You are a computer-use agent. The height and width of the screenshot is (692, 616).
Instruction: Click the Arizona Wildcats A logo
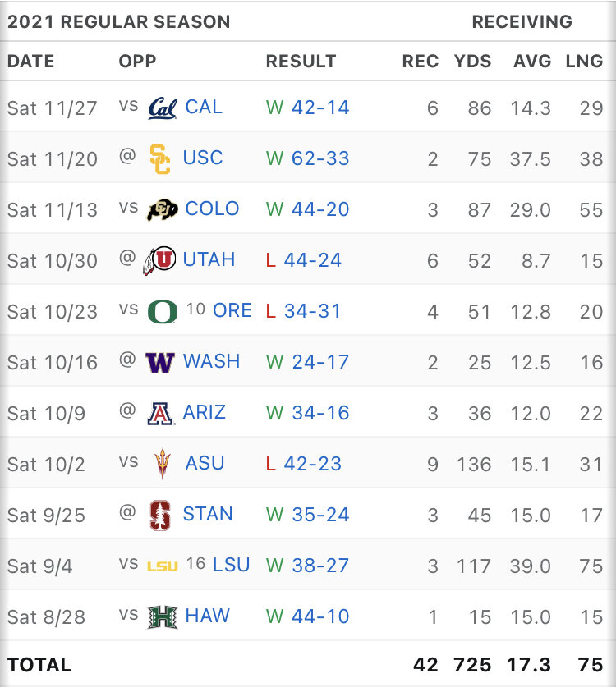(160, 413)
